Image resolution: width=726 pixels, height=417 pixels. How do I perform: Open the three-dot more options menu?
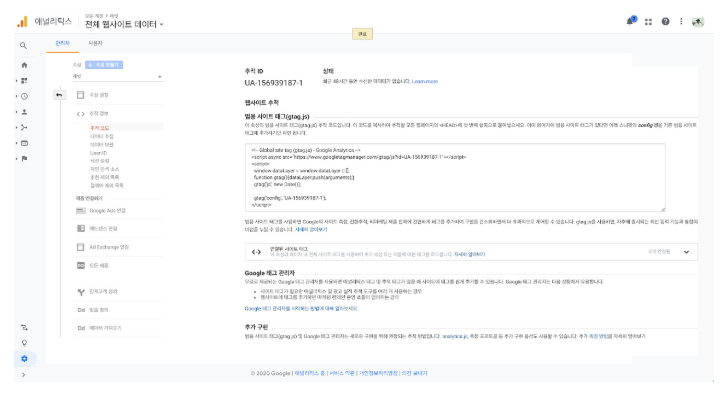click(x=681, y=21)
